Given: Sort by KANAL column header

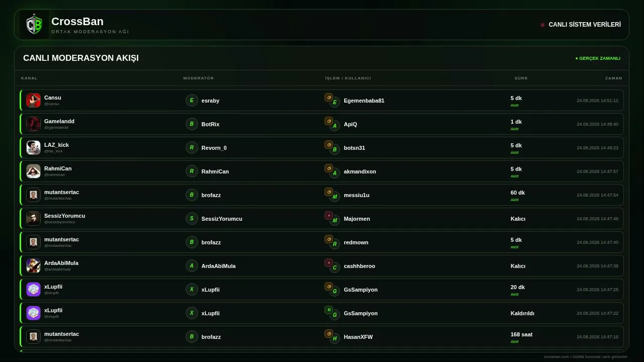Looking at the screenshot, I should (29, 78).
